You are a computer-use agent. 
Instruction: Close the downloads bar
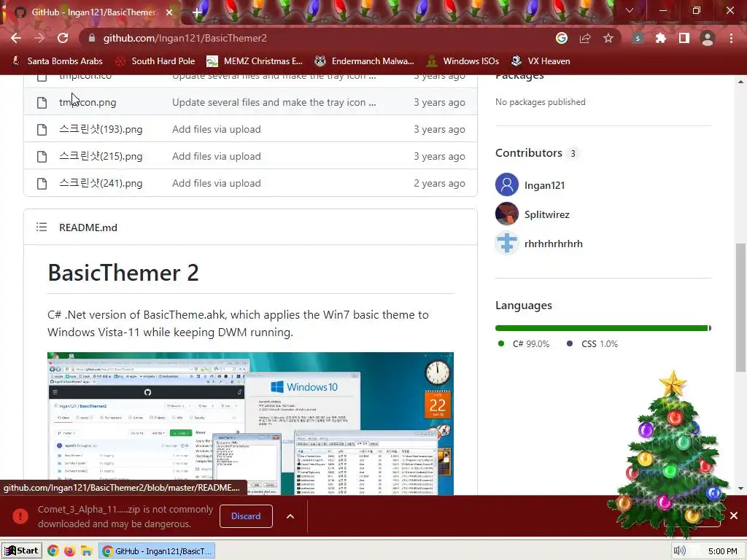coord(734,516)
